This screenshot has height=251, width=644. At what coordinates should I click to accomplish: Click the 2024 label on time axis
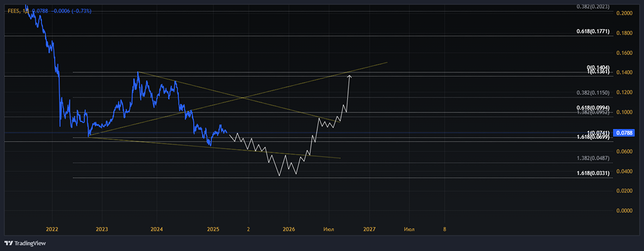(x=156, y=229)
